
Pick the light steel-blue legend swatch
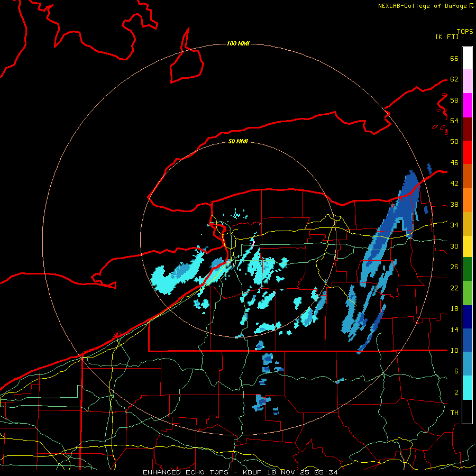pos(467,364)
